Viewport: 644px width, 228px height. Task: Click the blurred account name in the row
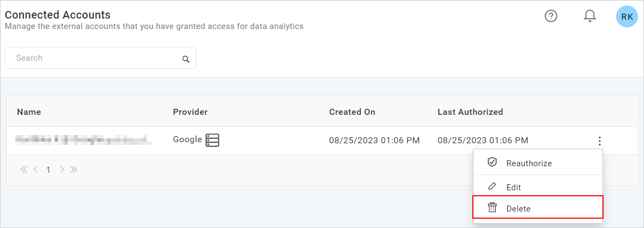click(83, 141)
